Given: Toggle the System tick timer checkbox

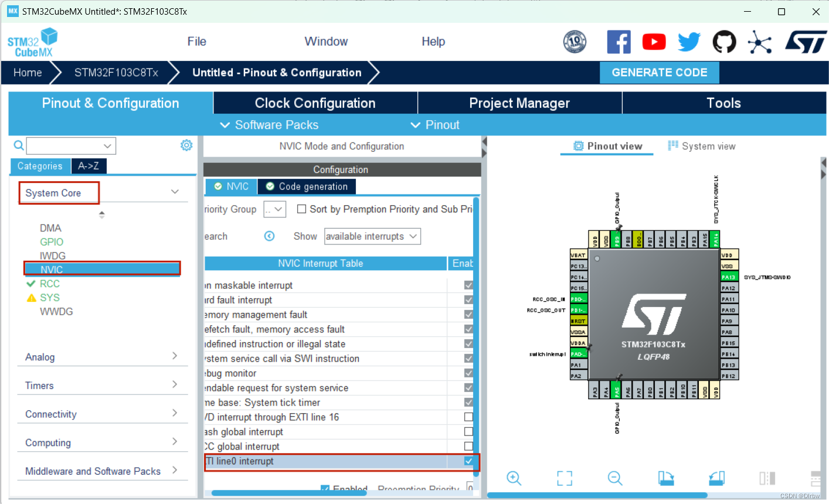Looking at the screenshot, I should click(x=468, y=403).
